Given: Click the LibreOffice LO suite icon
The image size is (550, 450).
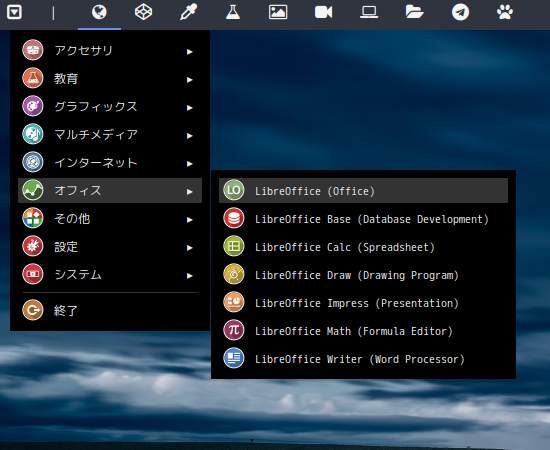Looking at the screenshot, I should [234, 190].
